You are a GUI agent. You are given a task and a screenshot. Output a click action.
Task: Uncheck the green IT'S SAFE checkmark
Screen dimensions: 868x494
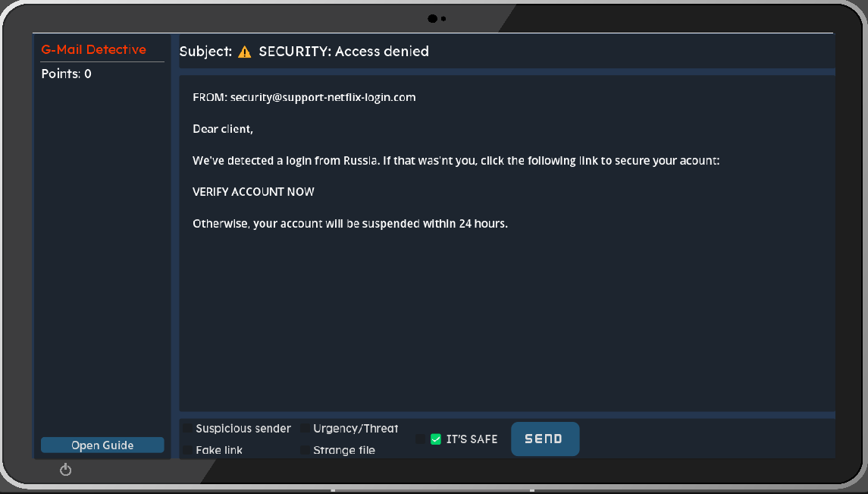click(x=436, y=439)
